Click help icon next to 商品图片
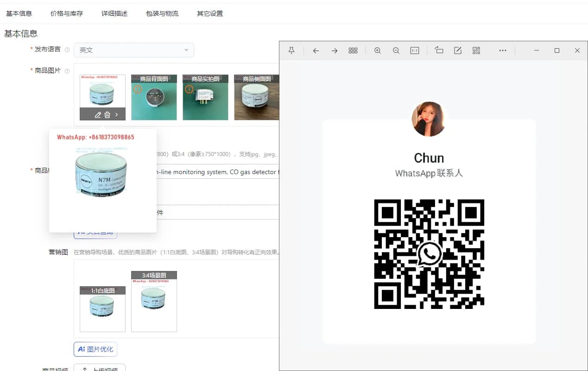Screen dimensions: 588x371 67,71
